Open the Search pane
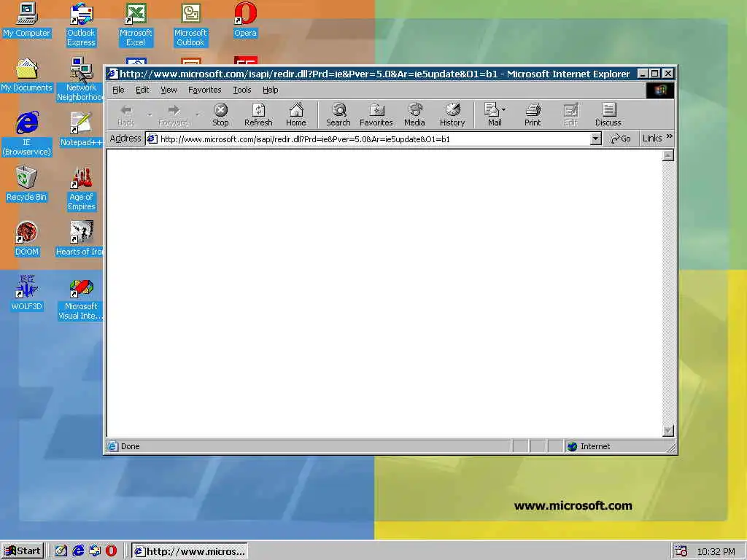Image resolution: width=747 pixels, height=560 pixels. (x=338, y=114)
